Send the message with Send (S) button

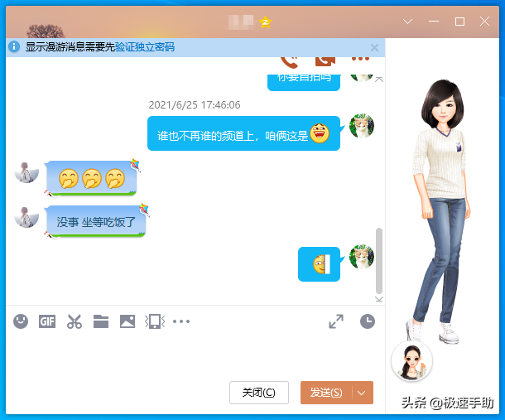tap(326, 393)
